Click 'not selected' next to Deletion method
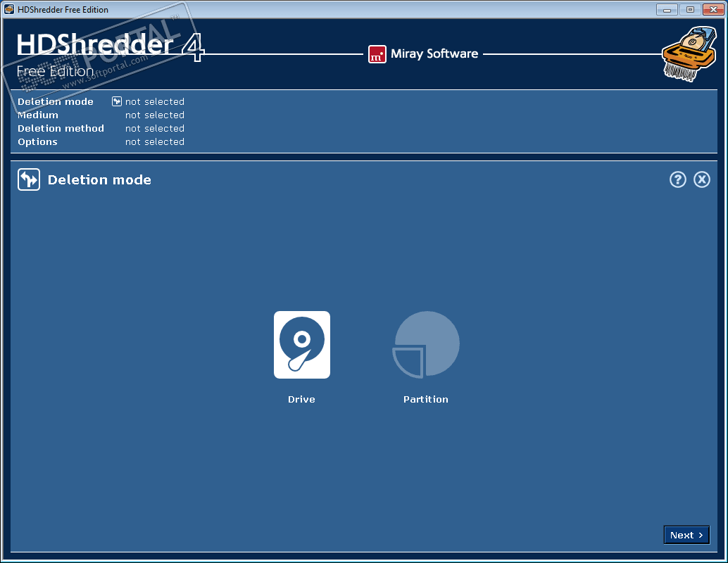 (155, 129)
